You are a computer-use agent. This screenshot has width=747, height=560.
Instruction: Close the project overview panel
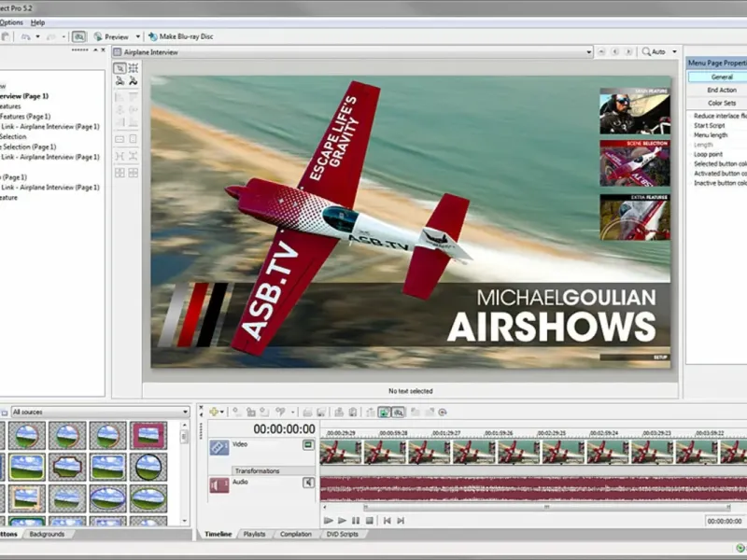tap(103, 50)
